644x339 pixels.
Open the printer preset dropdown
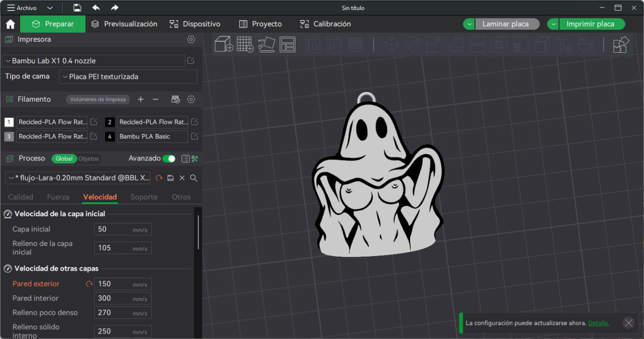tap(94, 61)
